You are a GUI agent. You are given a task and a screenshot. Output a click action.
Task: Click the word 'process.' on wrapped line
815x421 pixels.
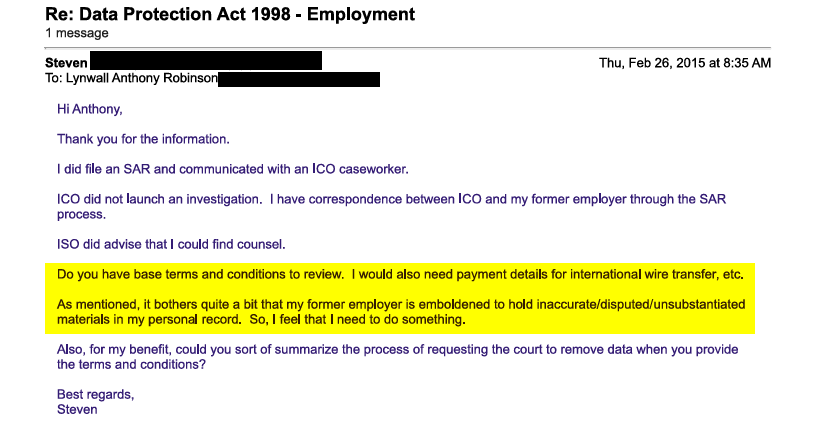82,215
